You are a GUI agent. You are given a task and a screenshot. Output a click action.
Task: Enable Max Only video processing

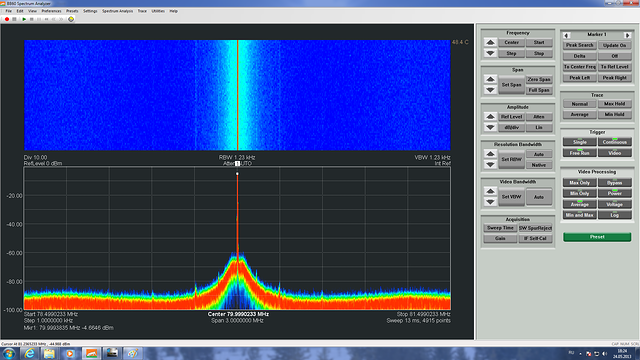[x=580, y=182]
